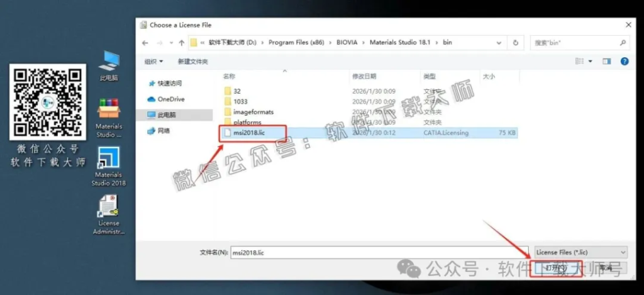The width and height of the screenshot is (644, 295).
Task: Select 此电脑 desktop icon
Action: (109, 67)
